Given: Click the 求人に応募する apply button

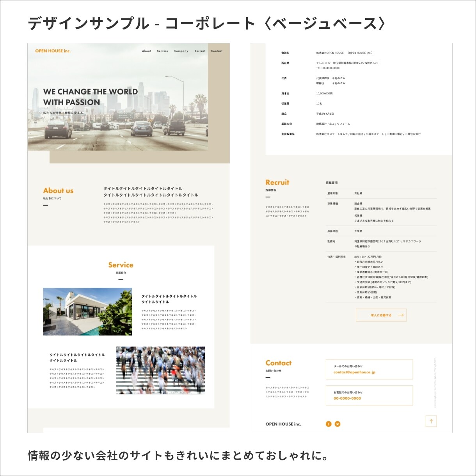Looking at the screenshot, I should click(381, 315).
